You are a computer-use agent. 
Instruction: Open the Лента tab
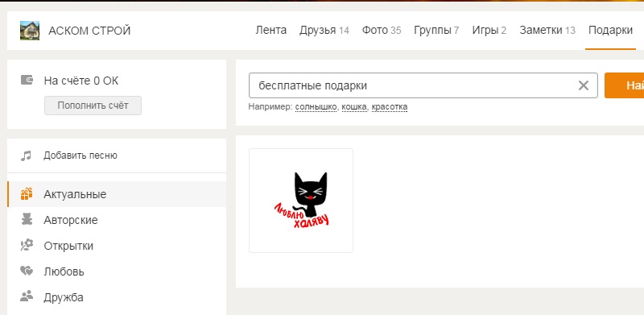tap(271, 31)
